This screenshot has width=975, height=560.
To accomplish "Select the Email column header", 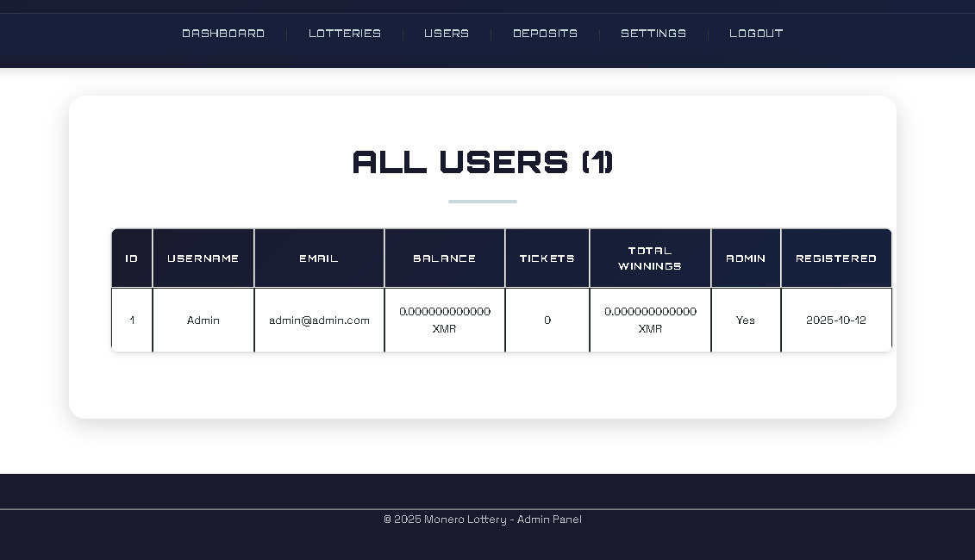I will click(x=319, y=258).
